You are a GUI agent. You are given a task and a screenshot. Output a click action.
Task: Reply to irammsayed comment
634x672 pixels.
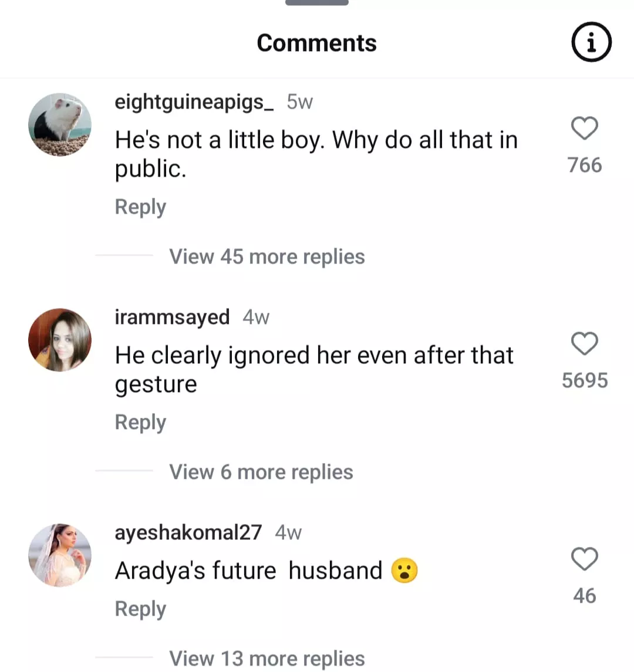tap(140, 423)
